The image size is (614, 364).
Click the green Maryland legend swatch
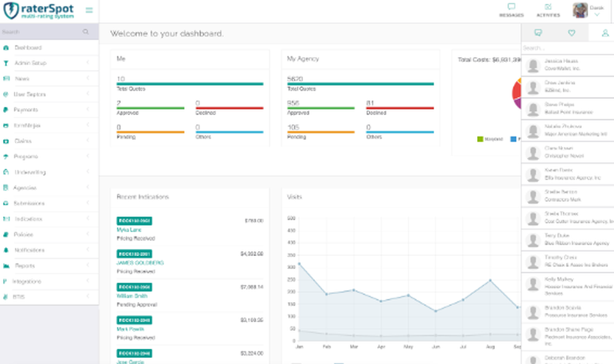tap(480, 139)
